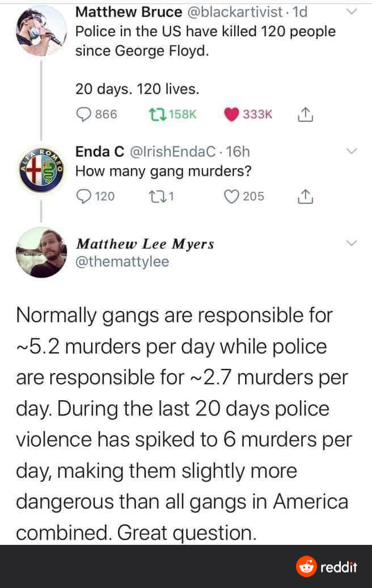Image resolution: width=372 pixels, height=588 pixels.
Task: Visit the @IrishEndaC profile handle
Action: coord(173,152)
